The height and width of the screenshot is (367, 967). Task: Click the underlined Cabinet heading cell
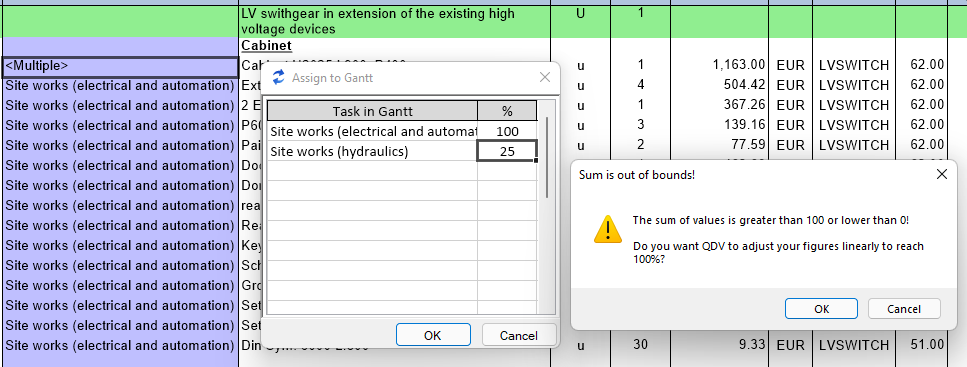[x=395, y=46]
